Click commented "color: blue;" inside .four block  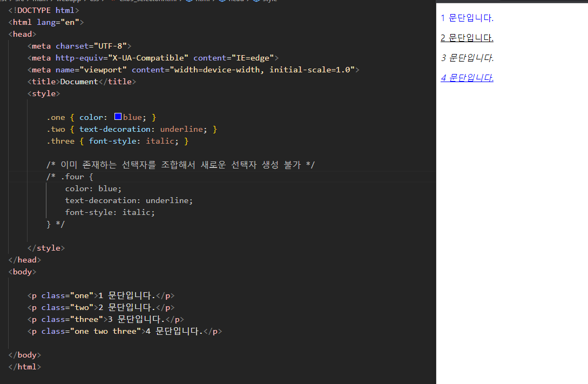(93, 188)
